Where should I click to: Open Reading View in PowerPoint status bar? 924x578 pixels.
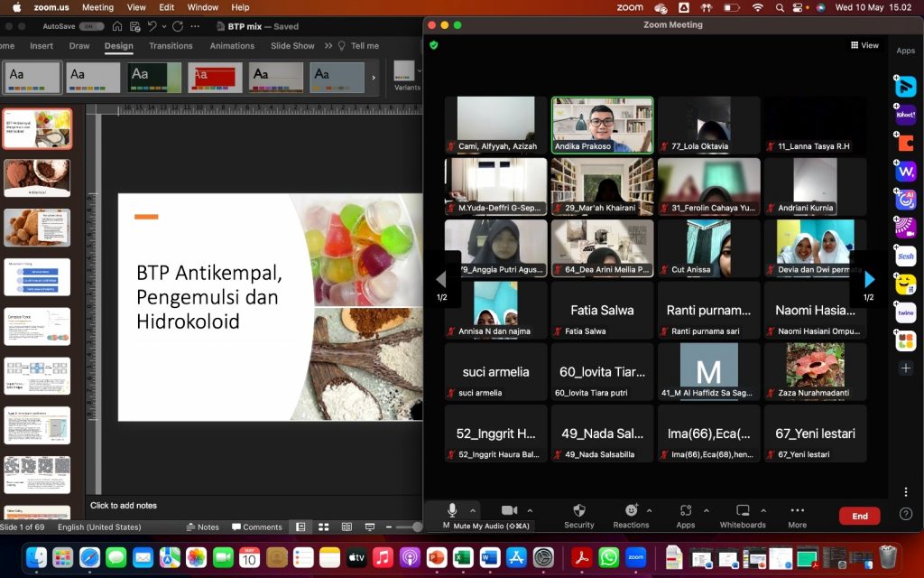[x=346, y=527]
